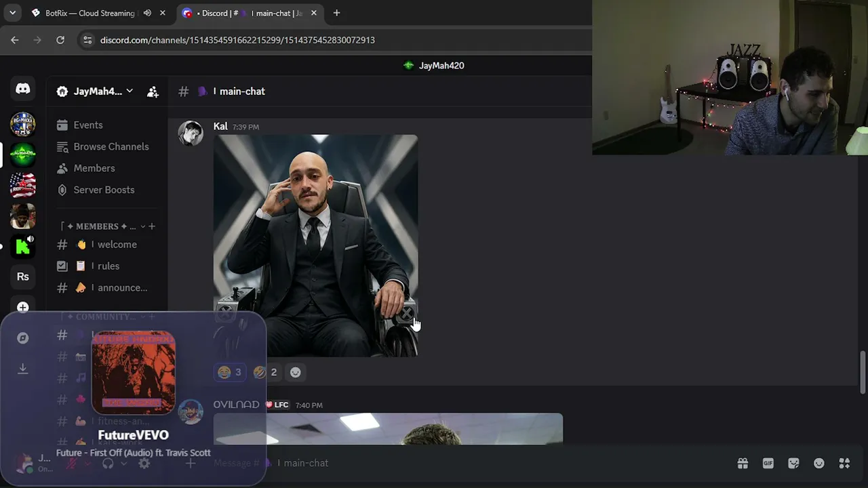Mute the BotRix tab audio

pos(147,13)
